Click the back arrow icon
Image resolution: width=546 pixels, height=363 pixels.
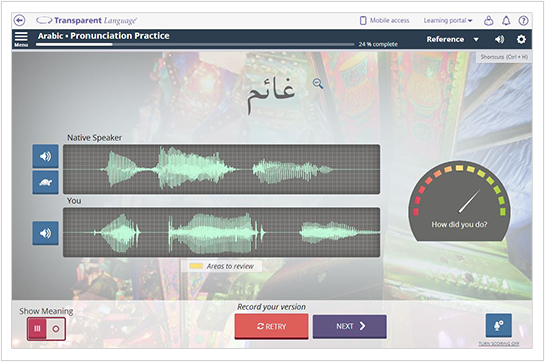(20, 21)
